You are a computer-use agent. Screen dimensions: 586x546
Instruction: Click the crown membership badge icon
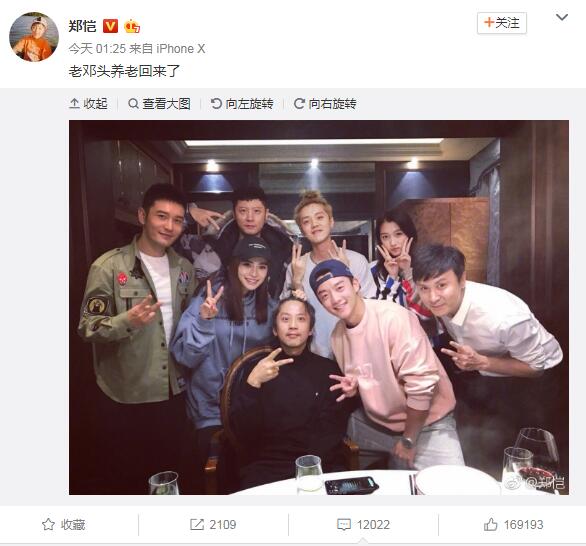[x=132, y=27]
